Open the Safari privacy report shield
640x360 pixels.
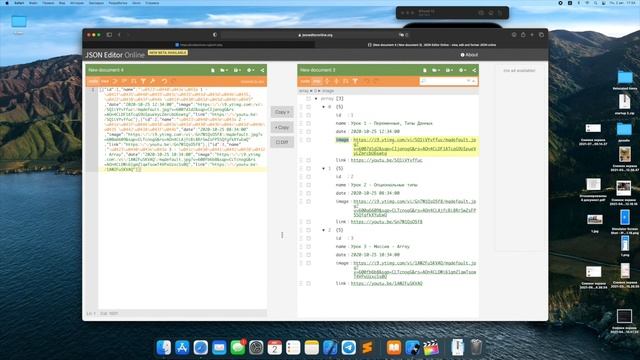[215, 35]
